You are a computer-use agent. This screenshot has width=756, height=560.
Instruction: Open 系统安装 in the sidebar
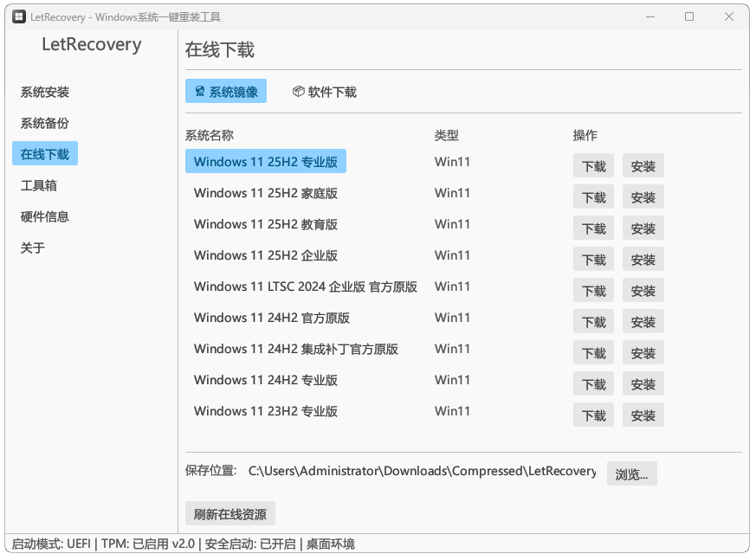pos(45,92)
